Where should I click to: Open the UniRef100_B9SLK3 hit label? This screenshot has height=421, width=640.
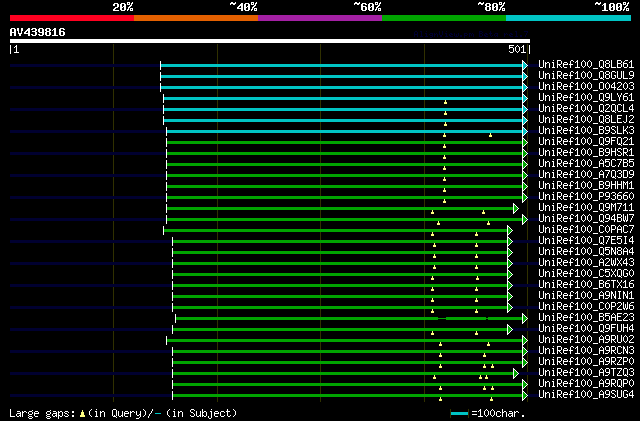[x=586, y=130]
